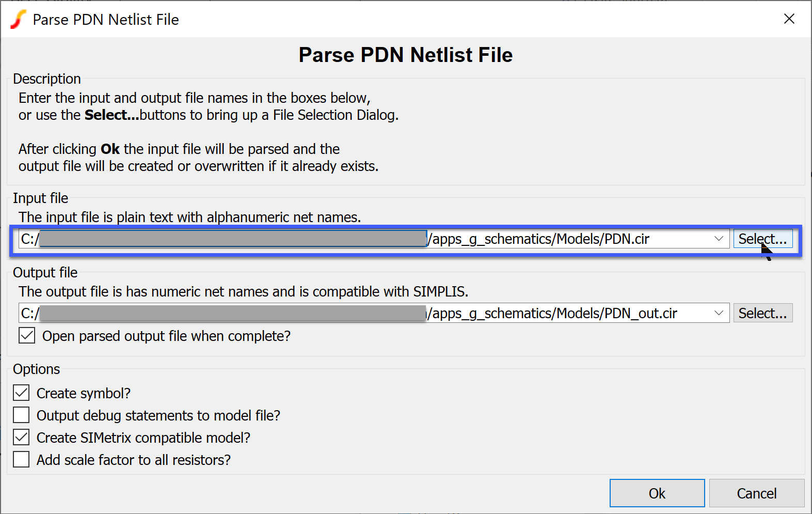The image size is (812, 514).
Task: Expand the output file path dropdown arrow
Action: [719, 313]
